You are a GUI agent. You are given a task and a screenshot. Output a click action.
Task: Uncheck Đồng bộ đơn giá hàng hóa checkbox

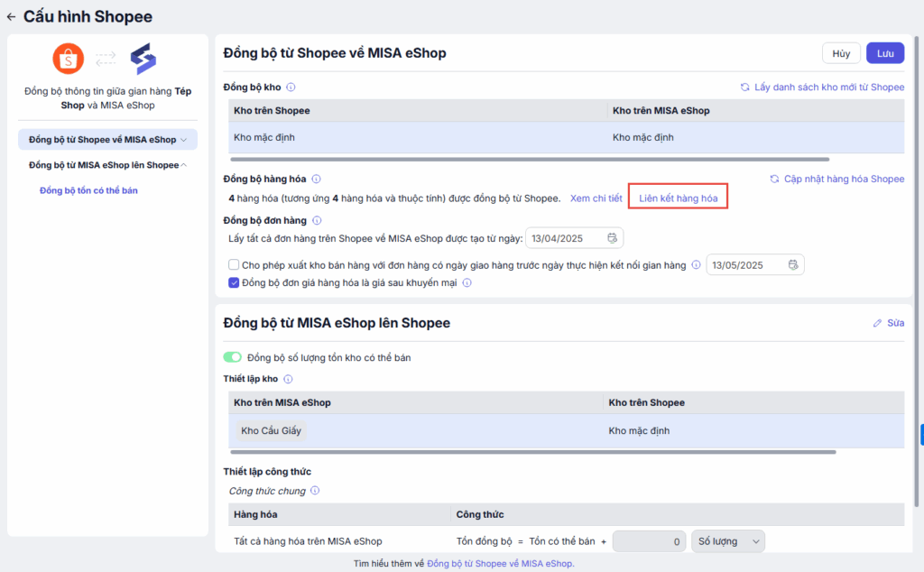pyautogui.click(x=234, y=282)
